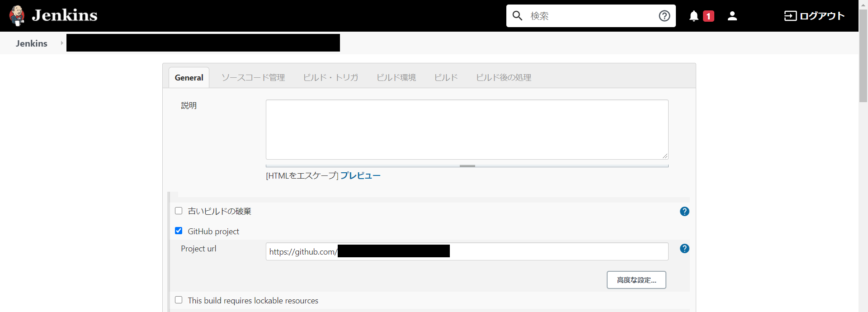868x312 pixels.
Task: Click the 説明 label
Action: click(x=189, y=105)
